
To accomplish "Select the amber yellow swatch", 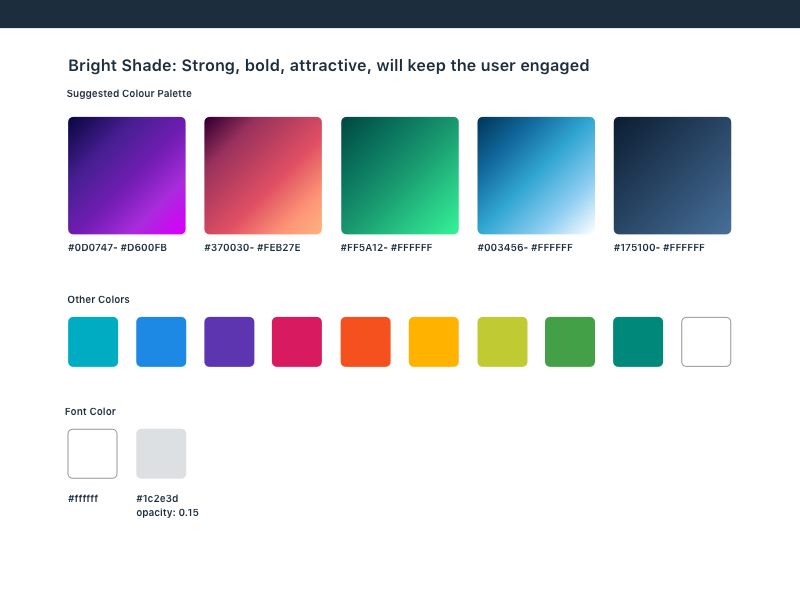I will click(x=434, y=342).
